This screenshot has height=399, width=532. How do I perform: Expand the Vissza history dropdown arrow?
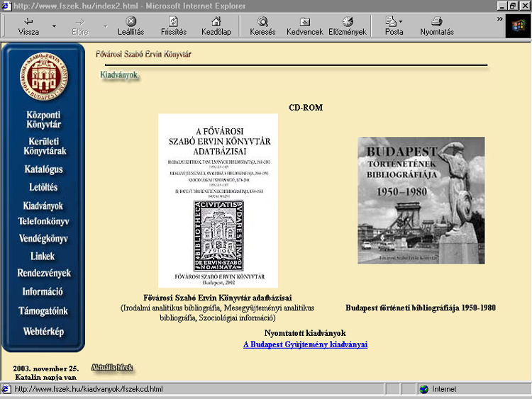pyautogui.click(x=54, y=26)
